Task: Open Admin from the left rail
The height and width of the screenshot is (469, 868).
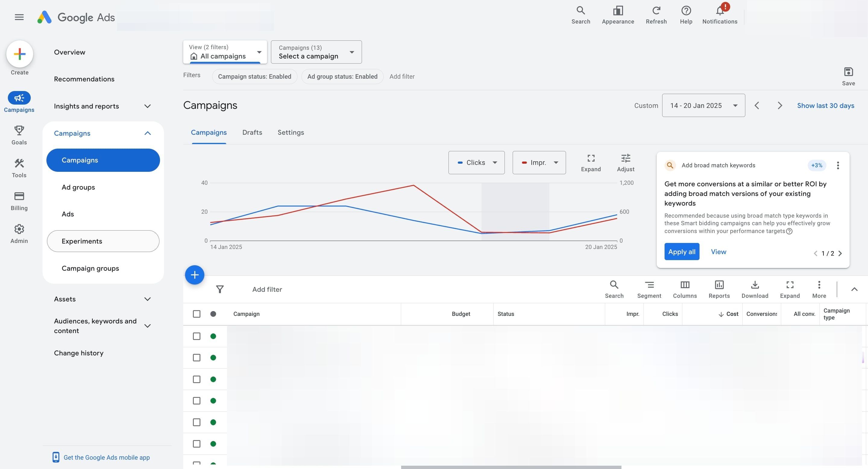Action: pos(19,234)
